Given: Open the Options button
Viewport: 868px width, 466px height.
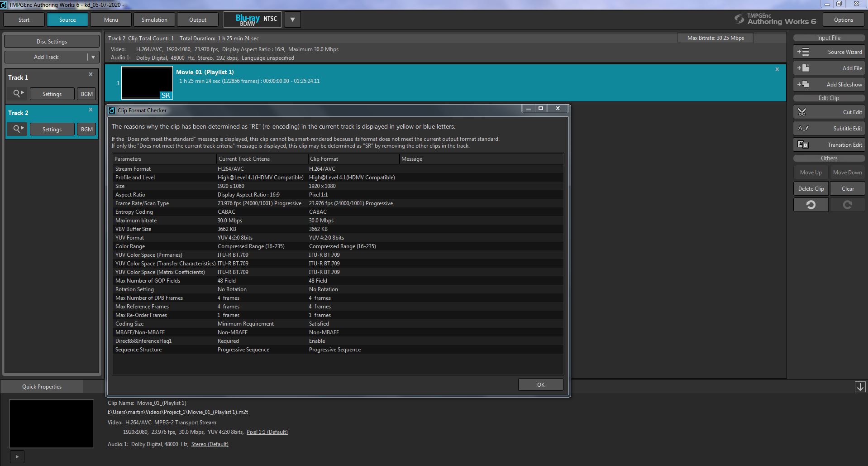Looking at the screenshot, I should pos(844,20).
